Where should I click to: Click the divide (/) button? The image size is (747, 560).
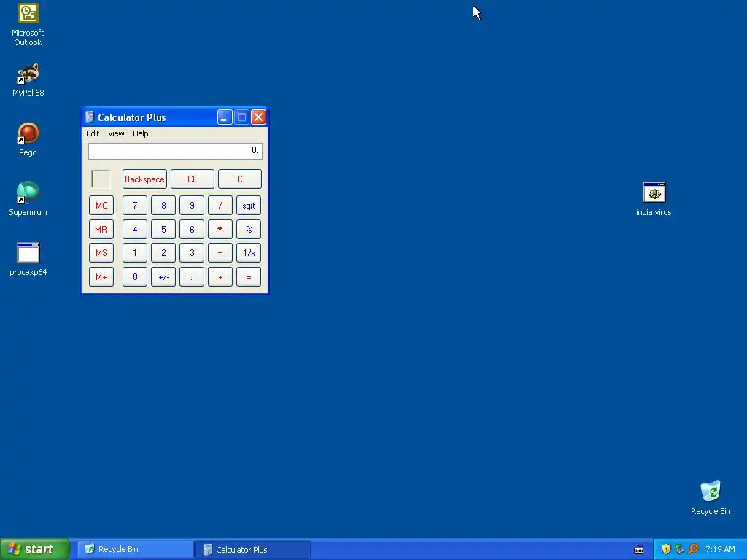pos(220,205)
